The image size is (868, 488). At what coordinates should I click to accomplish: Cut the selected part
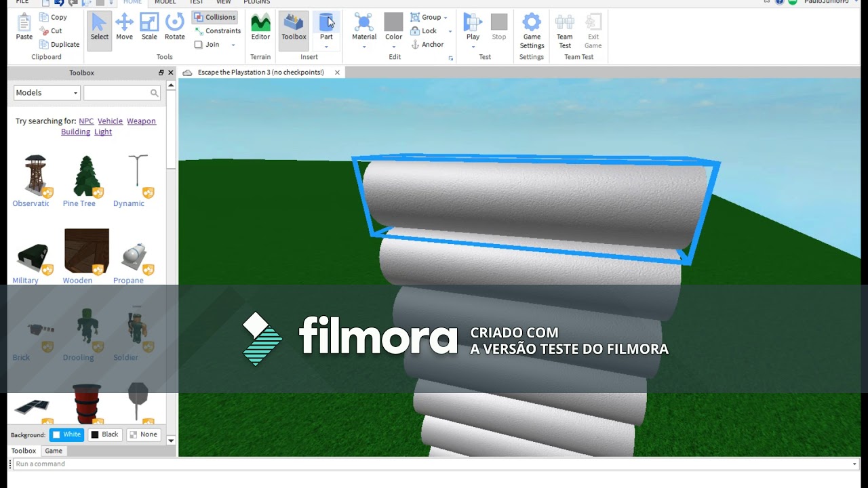pos(51,30)
